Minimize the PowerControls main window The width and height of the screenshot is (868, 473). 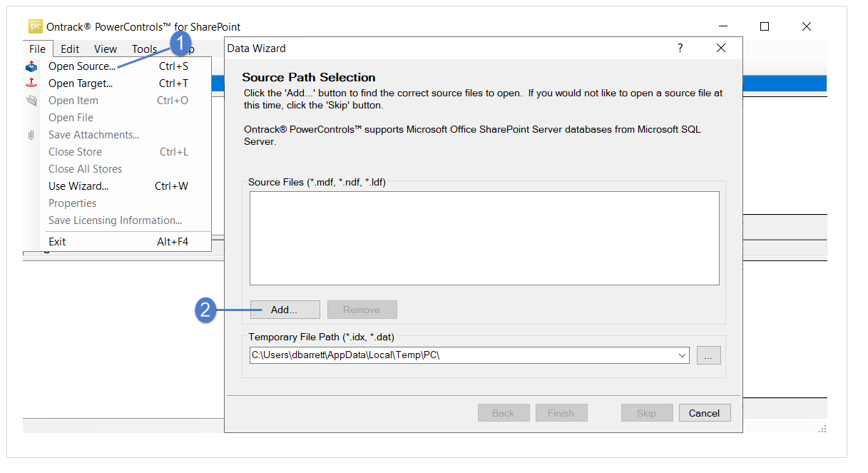tap(723, 26)
